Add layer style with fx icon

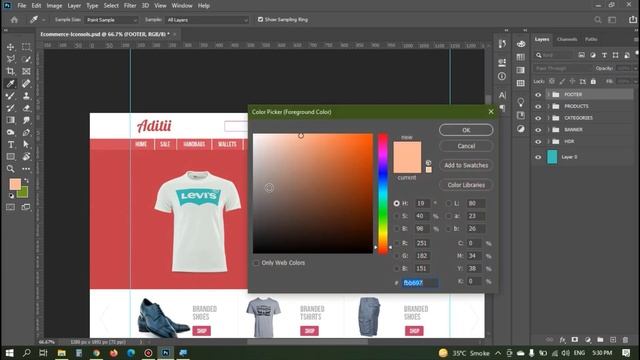[562, 340]
